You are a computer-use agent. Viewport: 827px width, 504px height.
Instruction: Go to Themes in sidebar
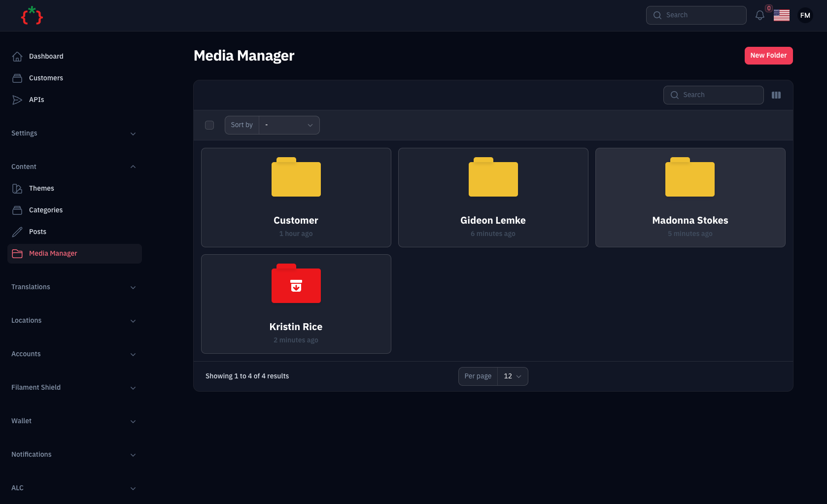[41, 189]
